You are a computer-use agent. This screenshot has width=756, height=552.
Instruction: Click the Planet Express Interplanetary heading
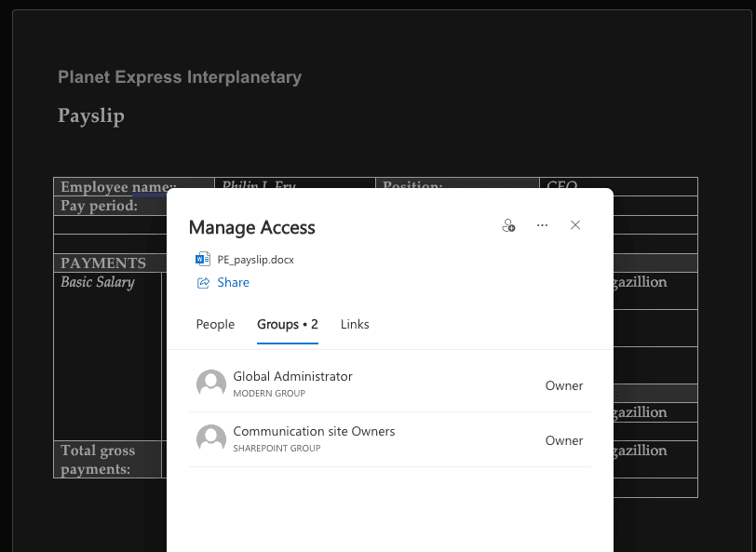tap(180, 77)
